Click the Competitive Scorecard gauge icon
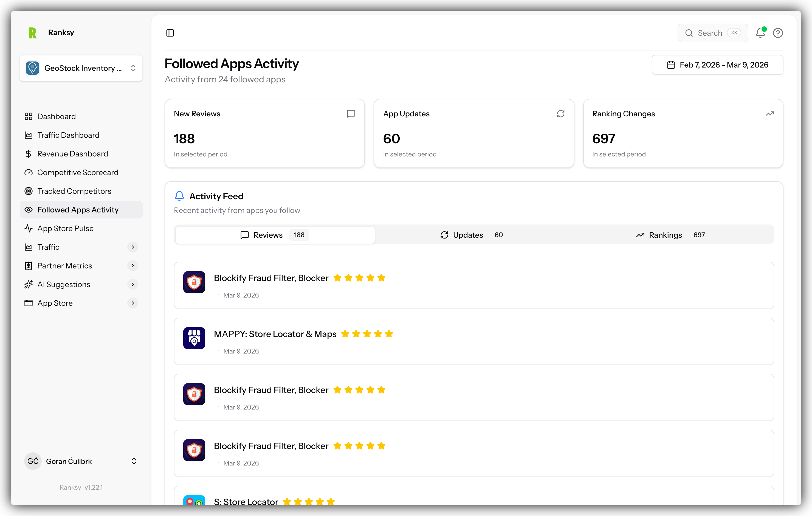The width and height of the screenshot is (812, 516). click(28, 172)
